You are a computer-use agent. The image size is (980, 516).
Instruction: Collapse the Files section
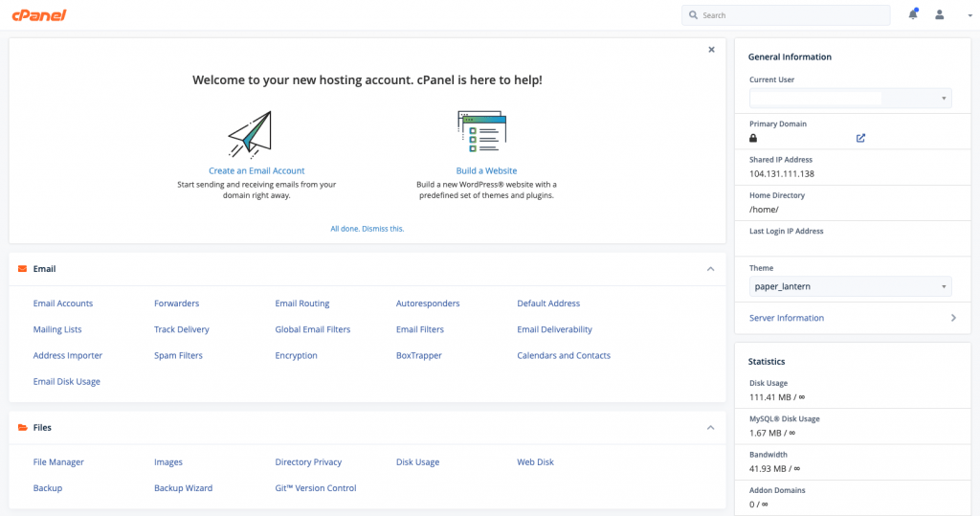(x=710, y=428)
